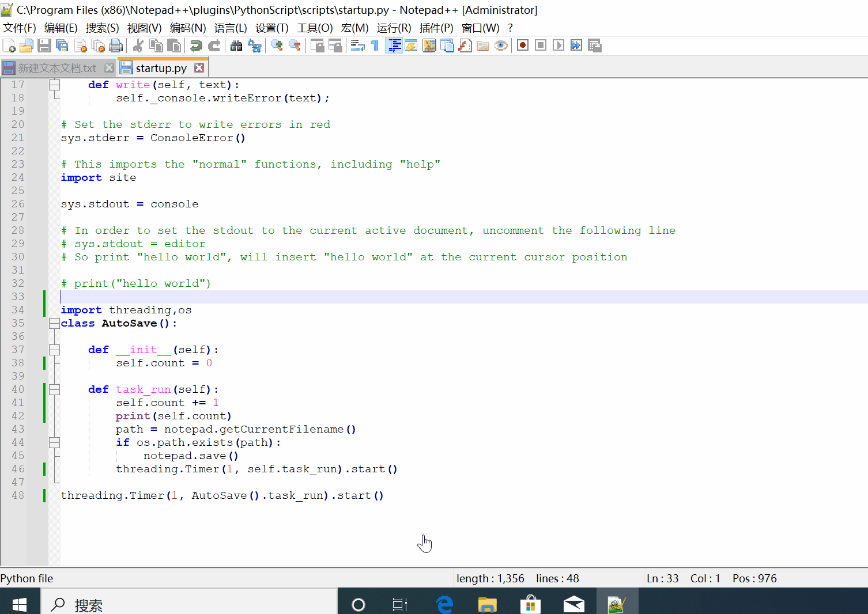Stop macro recording square icon
The image size is (868, 614).
(541, 46)
